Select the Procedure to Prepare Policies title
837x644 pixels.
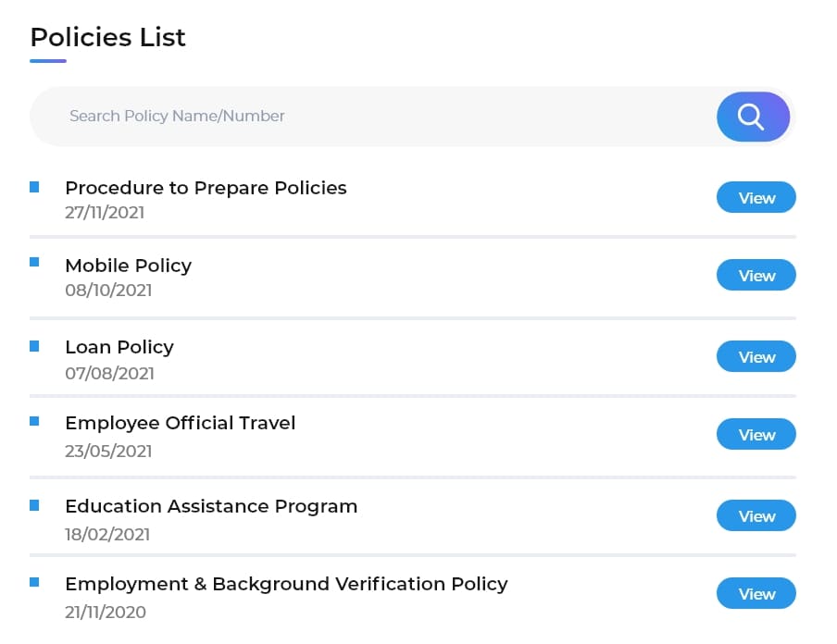206,188
